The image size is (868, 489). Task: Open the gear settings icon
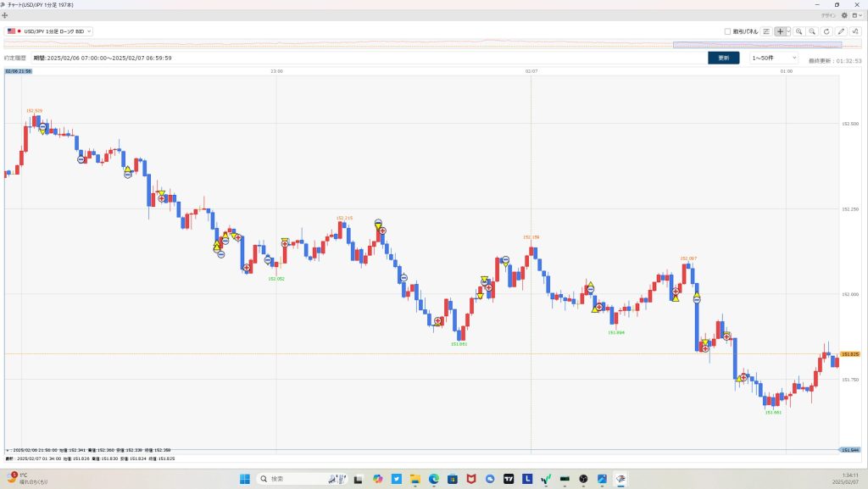point(844,15)
